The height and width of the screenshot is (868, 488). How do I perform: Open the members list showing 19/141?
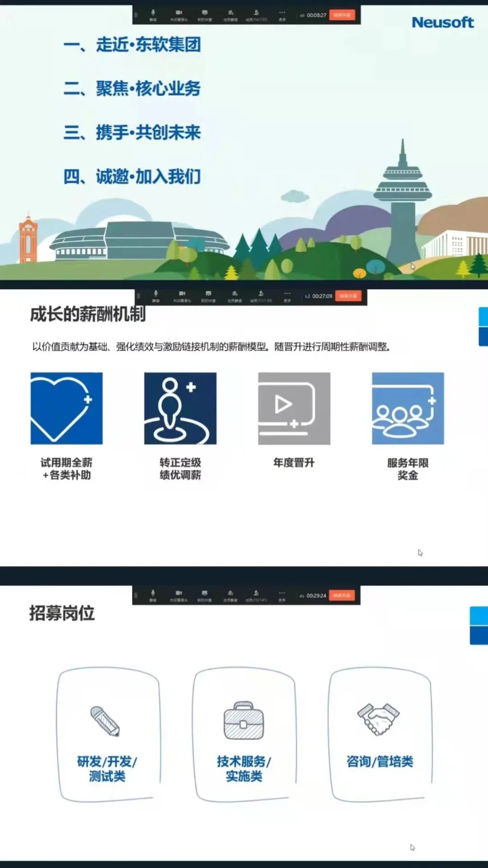[256, 595]
